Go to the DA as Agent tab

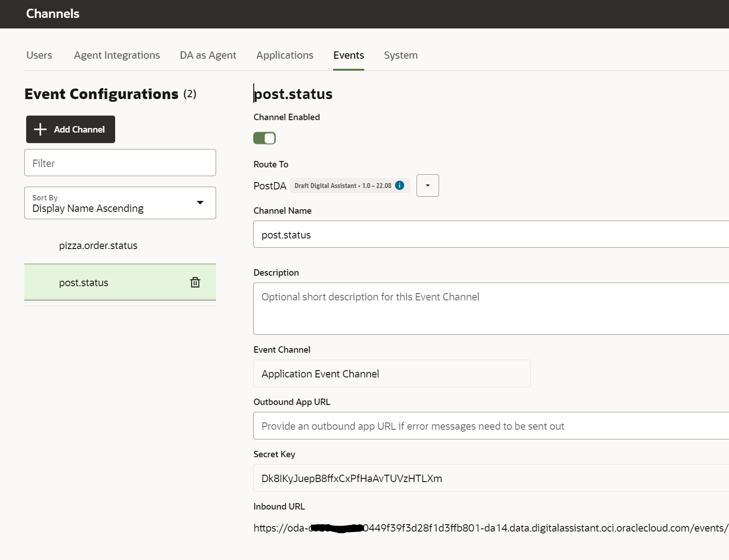[208, 55]
